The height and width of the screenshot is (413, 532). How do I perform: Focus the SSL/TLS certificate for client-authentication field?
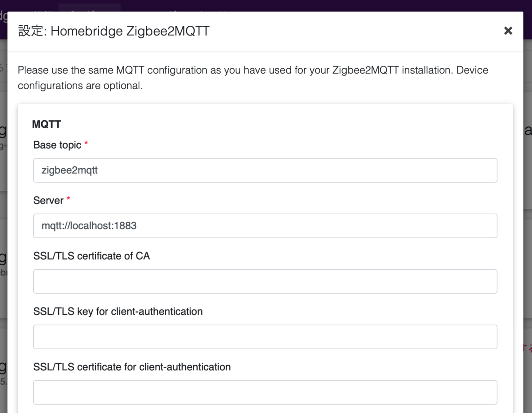coord(265,392)
